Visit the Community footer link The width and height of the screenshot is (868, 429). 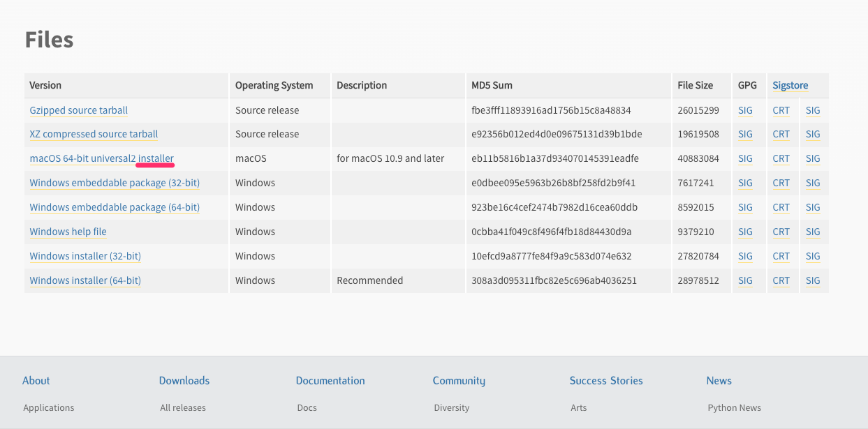click(x=459, y=381)
